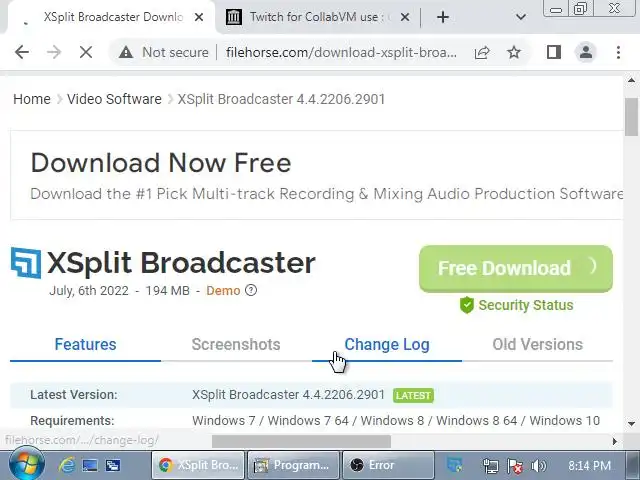Open Chrome side panel icon
This screenshot has height=480, width=640.
click(553, 52)
